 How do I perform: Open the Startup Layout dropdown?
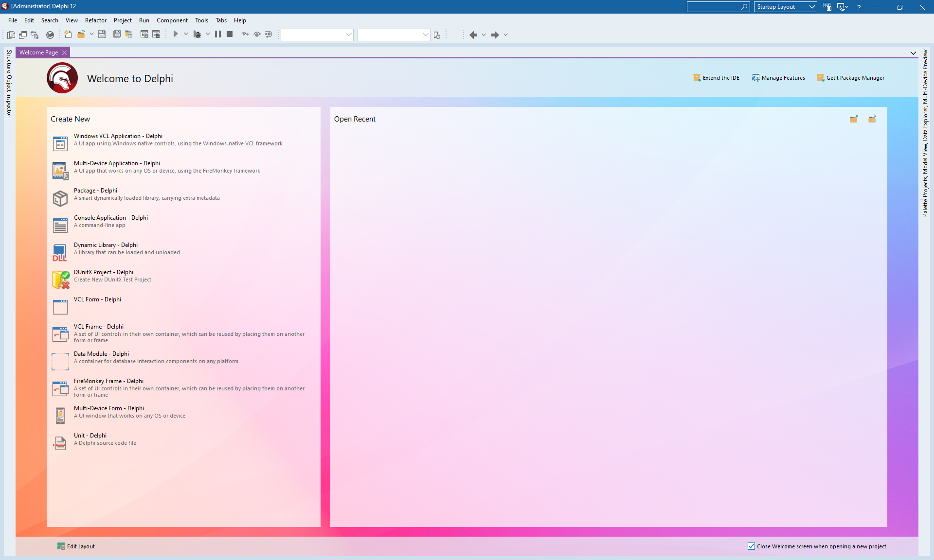785,7
